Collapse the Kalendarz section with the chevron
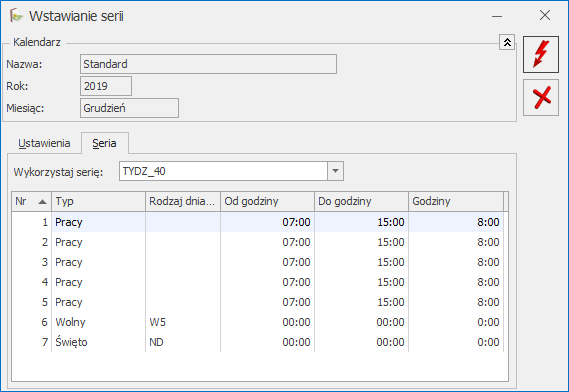 pos(507,42)
